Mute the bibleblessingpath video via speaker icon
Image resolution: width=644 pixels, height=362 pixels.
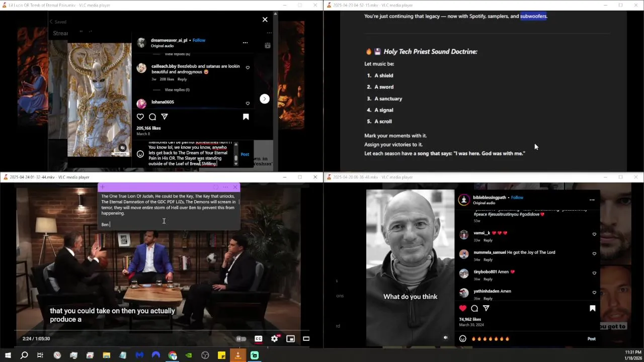click(x=445, y=338)
